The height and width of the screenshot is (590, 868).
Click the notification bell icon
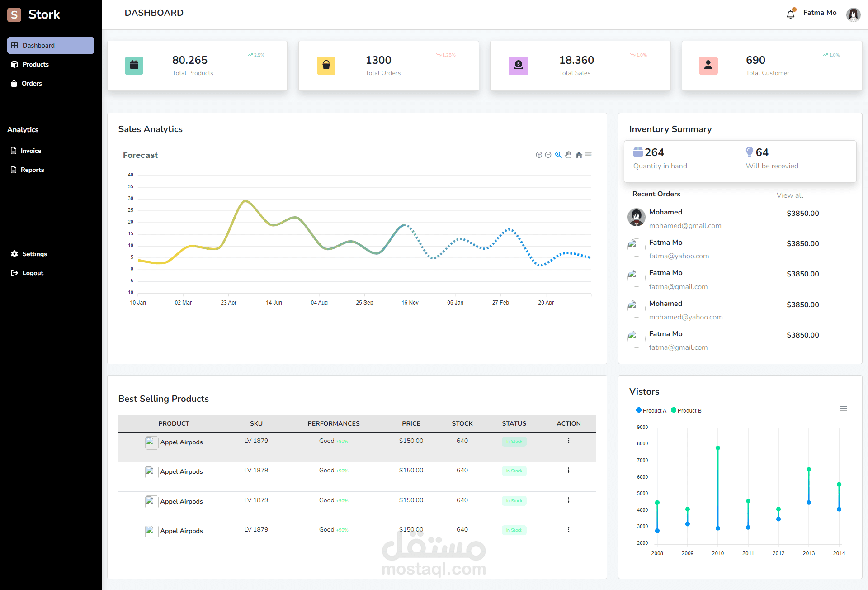click(x=790, y=14)
